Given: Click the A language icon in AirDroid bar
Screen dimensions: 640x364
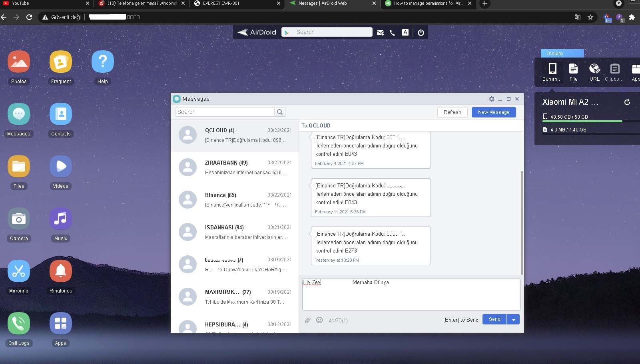Looking at the screenshot, I should click(405, 32).
